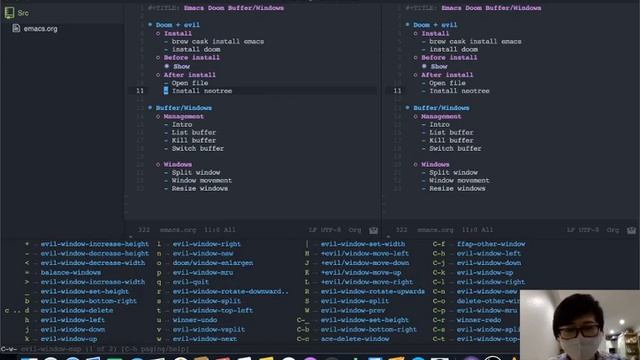Click 'LF UTF-8' encoding in left modeline
Screen dimensions: 640x360
pos(324,230)
